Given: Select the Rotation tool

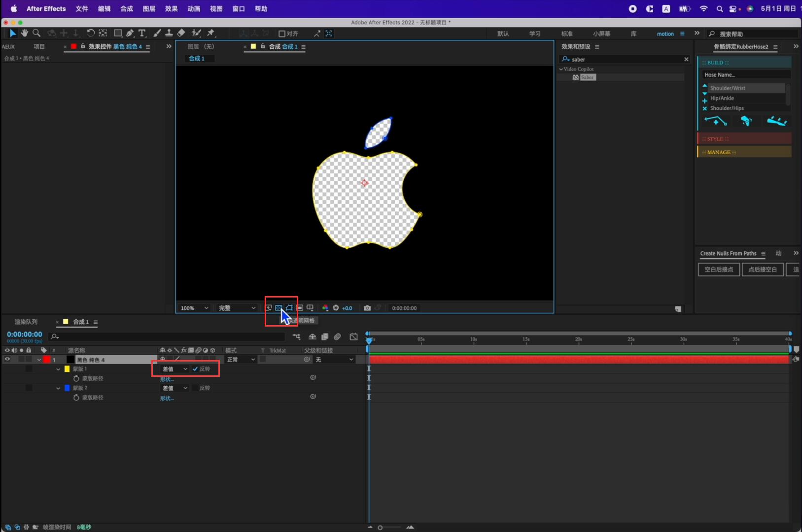Looking at the screenshot, I should click(91, 33).
